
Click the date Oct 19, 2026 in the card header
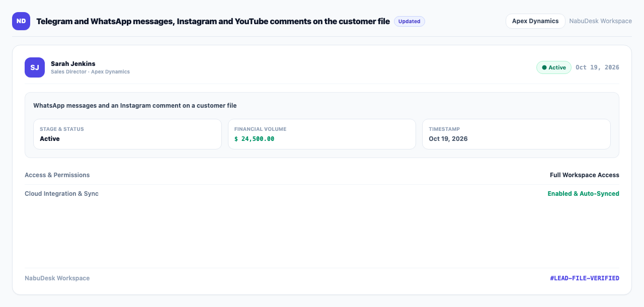(x=597, y=67)
